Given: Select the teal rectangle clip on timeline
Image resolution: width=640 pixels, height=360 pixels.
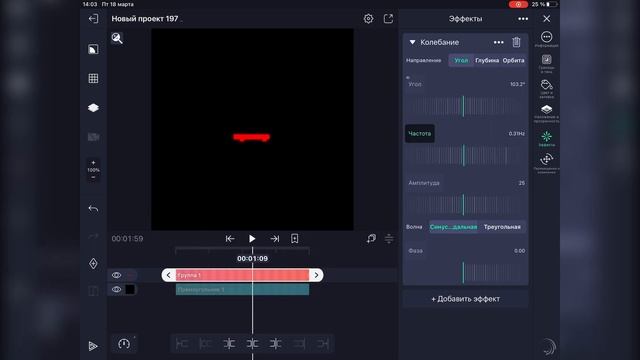Looking at the screenshot, I should [242, 289].
